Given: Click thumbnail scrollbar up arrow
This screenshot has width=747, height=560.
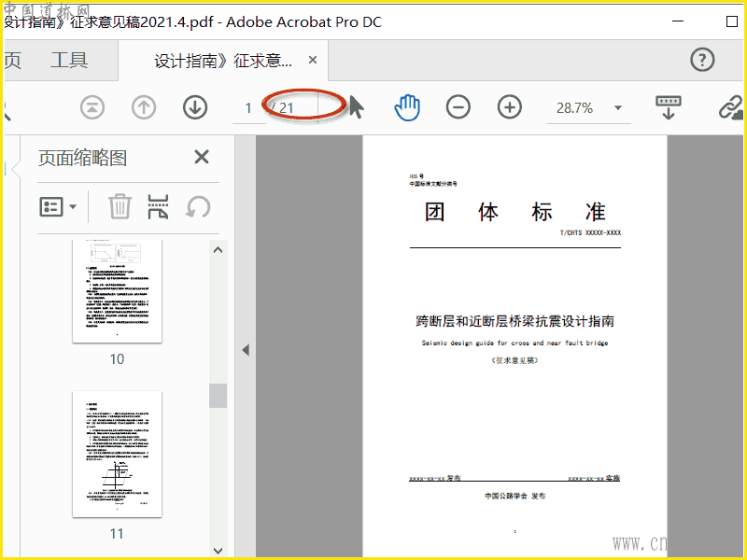Looking at the screenshot, I should point(218,250).
